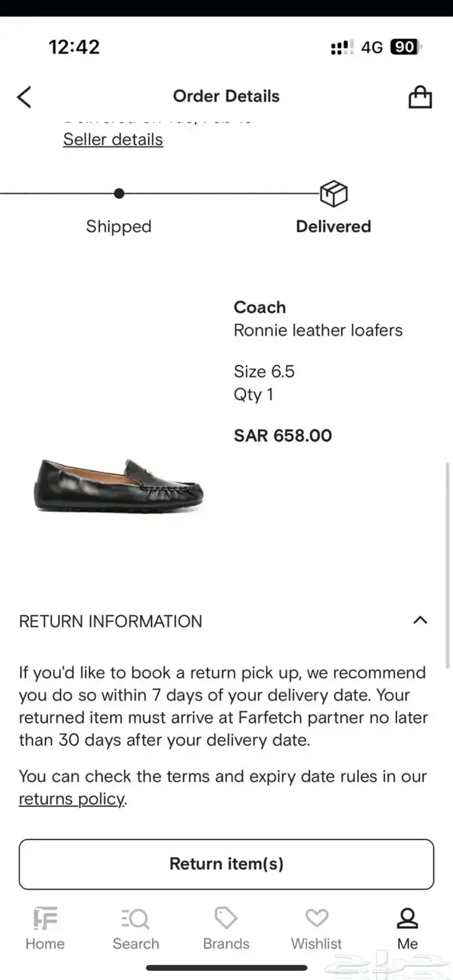Image resolution: width=453 pixels, height=980 pixels.
Task: Tap the Coach brand name
Action: tap(260, 307)
